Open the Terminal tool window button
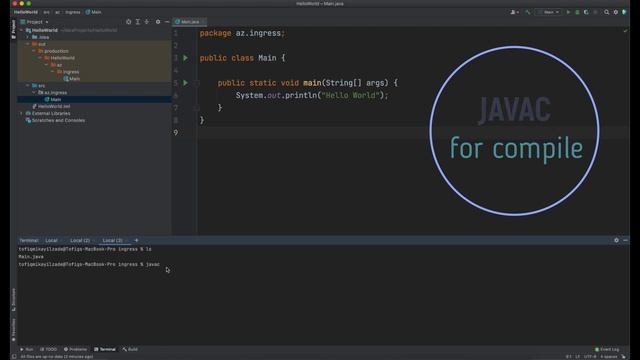Viewport: 640px width, 360px height. click(x=105, y=349)
